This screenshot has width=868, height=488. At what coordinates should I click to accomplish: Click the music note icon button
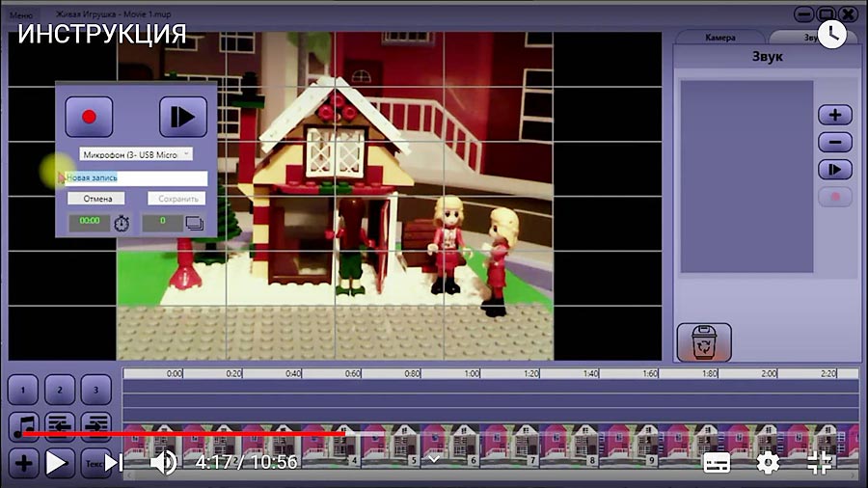(x=24, y=425)
